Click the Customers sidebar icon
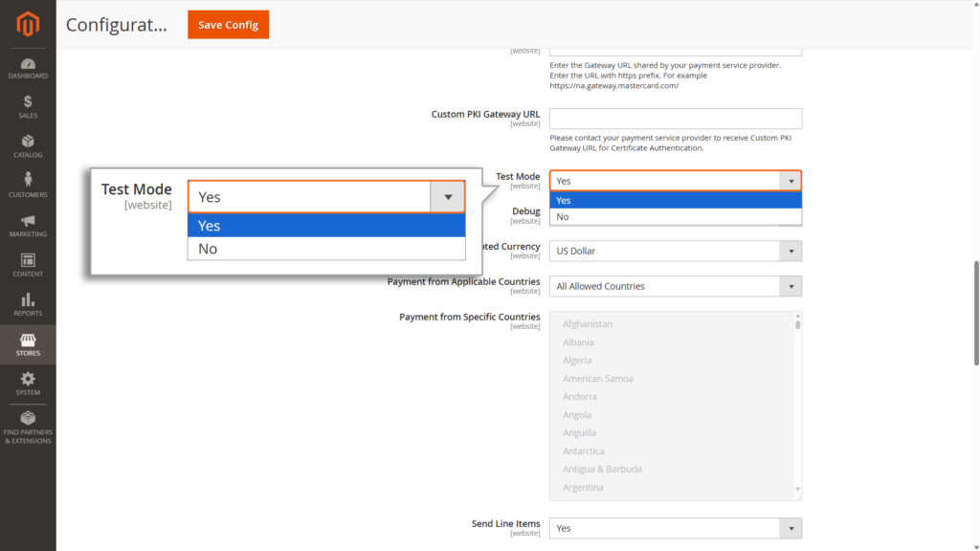The height and width of the screenshot is (551, 980). tap(28, 182)
